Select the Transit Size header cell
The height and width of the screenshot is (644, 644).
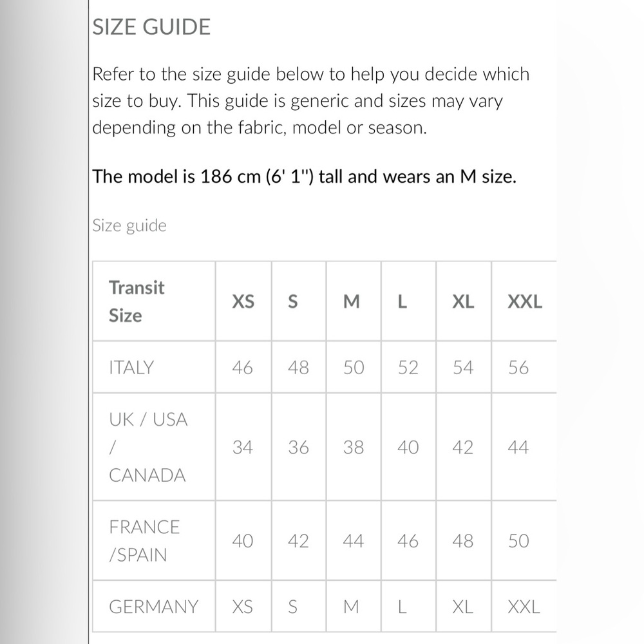pyautogui.click(x=154, y=301)
